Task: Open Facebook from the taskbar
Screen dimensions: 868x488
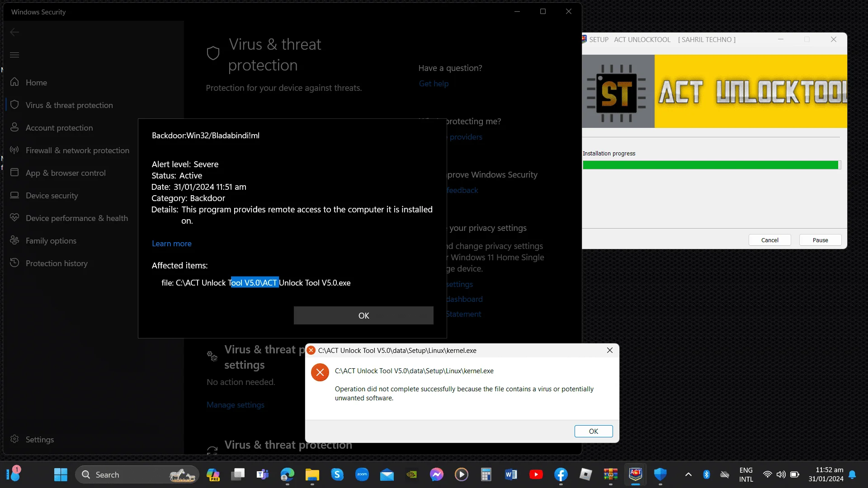Action: coord(561,474)
